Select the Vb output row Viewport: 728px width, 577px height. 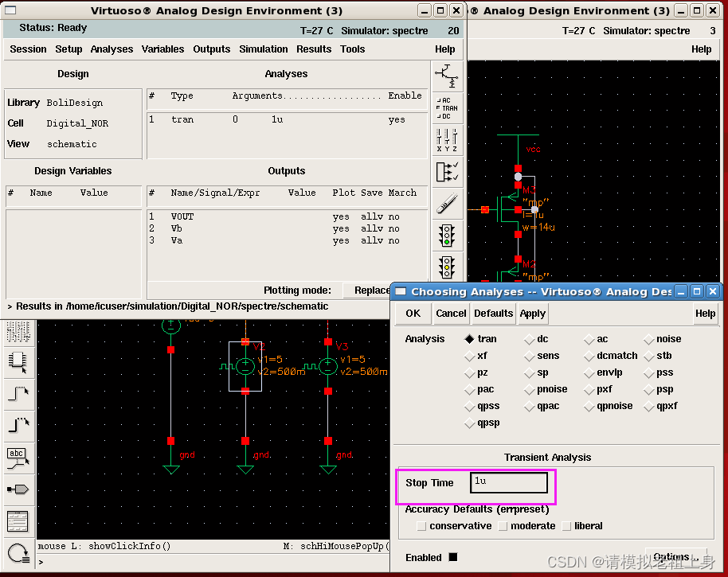click(x=287, y=228)
